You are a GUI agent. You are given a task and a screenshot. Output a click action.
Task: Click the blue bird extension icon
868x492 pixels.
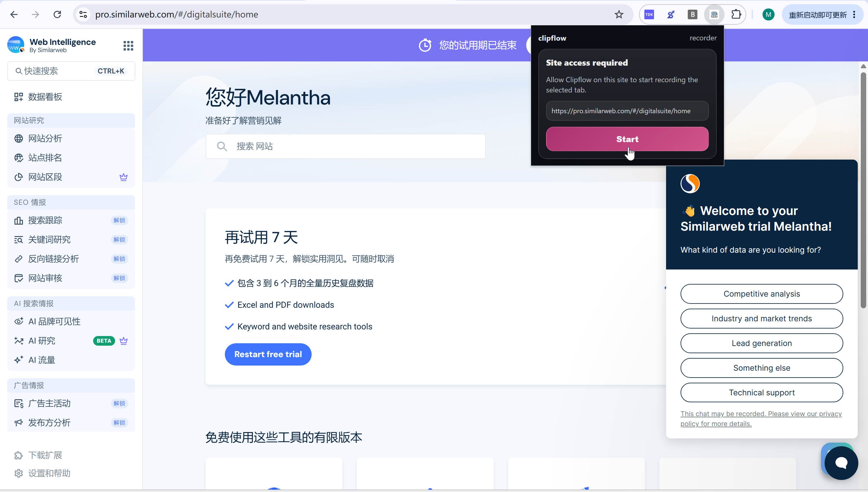coord(671,14)
